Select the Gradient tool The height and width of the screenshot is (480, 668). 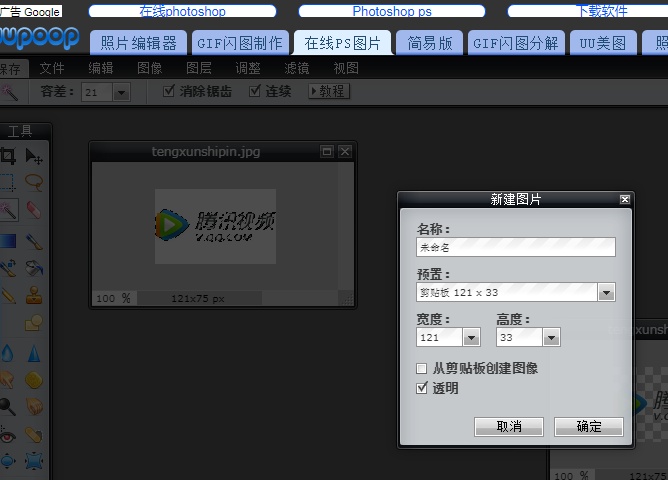tap(8, 241)
